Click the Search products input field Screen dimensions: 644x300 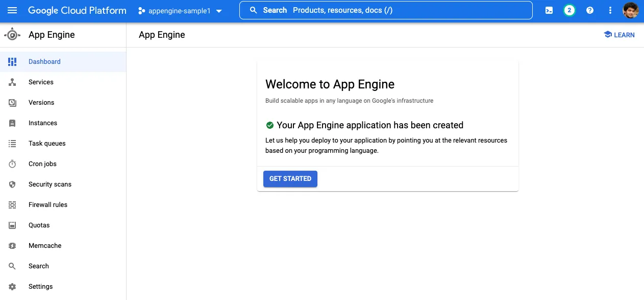tap(386, 10)
